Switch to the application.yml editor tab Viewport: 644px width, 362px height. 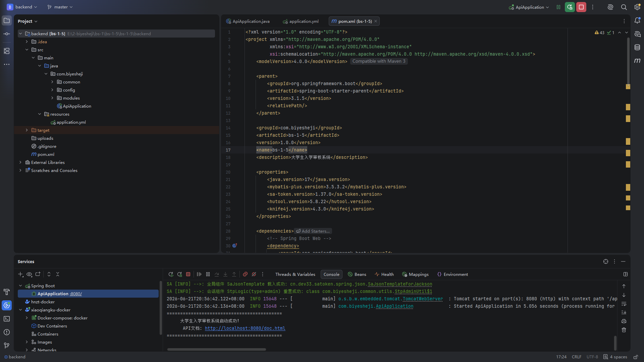[301, 21]
